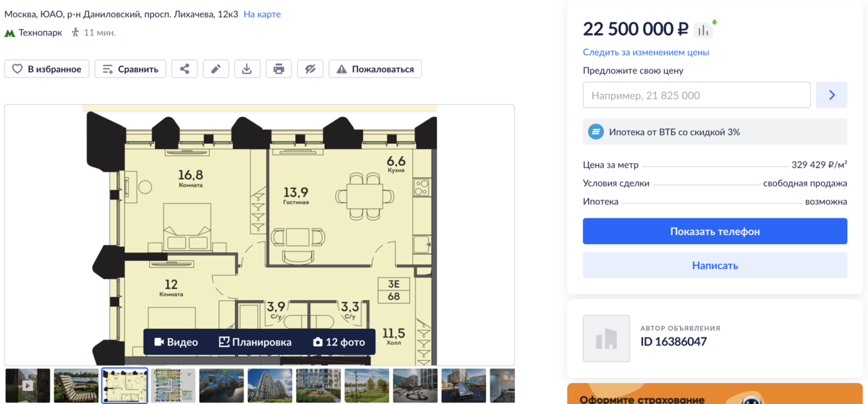Click the listing author avatar placeholder
This screenshot has width=868, height=404.
(x=606, y=338)
